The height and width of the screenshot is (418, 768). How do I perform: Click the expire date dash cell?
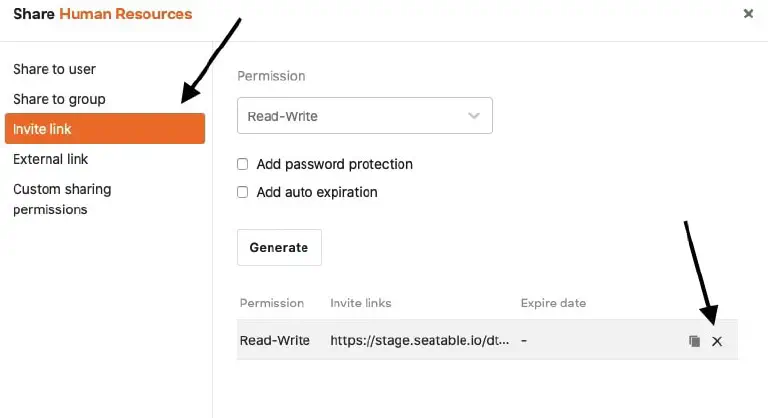pyautogui.click(x=524, y=340)
